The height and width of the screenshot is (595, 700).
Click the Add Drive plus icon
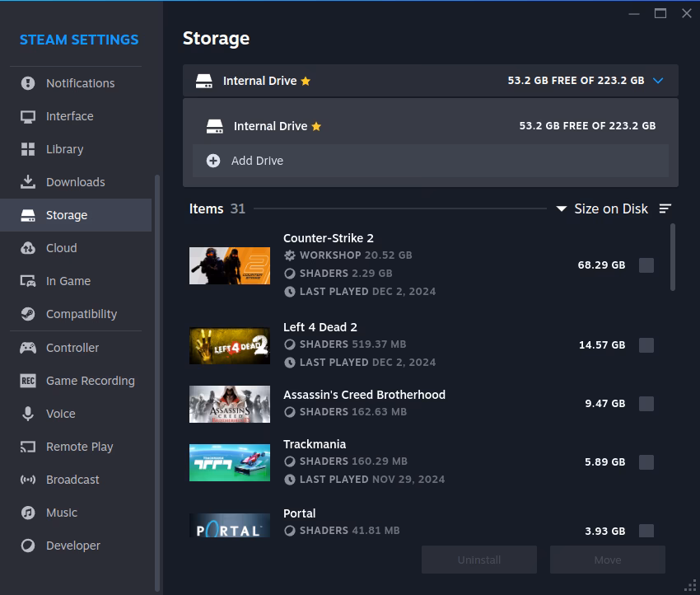pyautogui.click(x=213, y=161)
